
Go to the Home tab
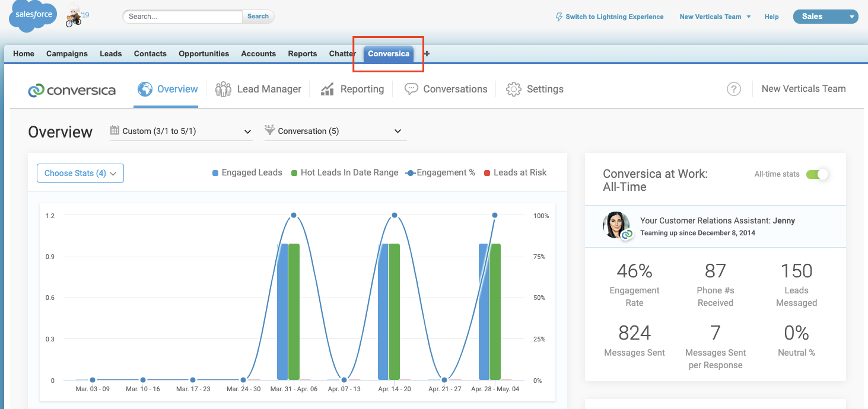tap(24, 53)
